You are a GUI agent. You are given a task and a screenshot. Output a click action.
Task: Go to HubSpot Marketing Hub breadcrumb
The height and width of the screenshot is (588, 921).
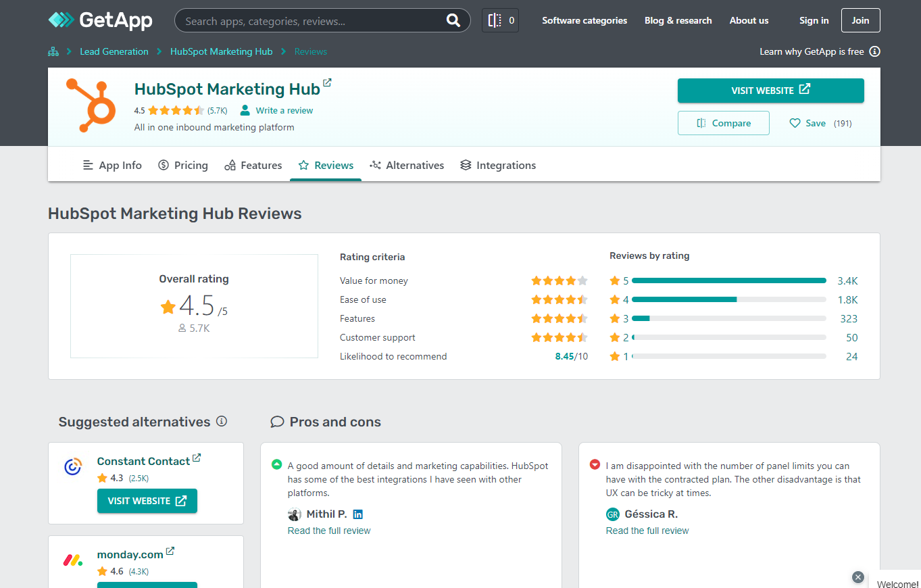coord(222,51)
